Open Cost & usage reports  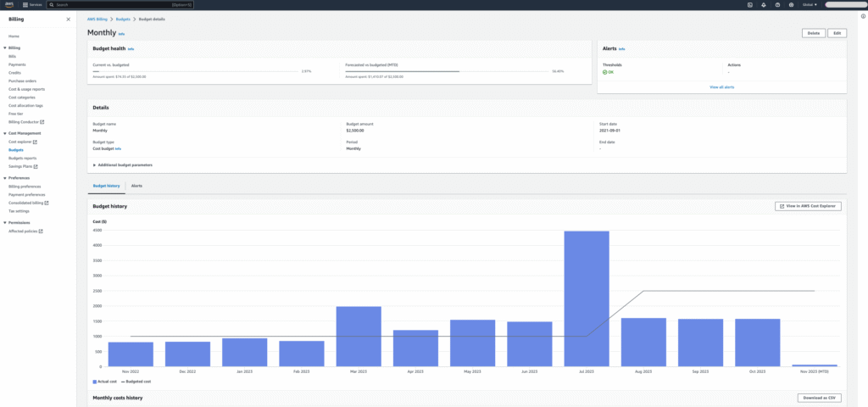26,89
